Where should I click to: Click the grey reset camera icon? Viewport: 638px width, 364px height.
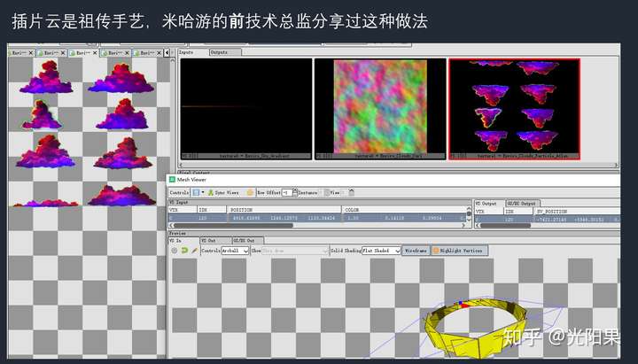(x=175, y=251)
